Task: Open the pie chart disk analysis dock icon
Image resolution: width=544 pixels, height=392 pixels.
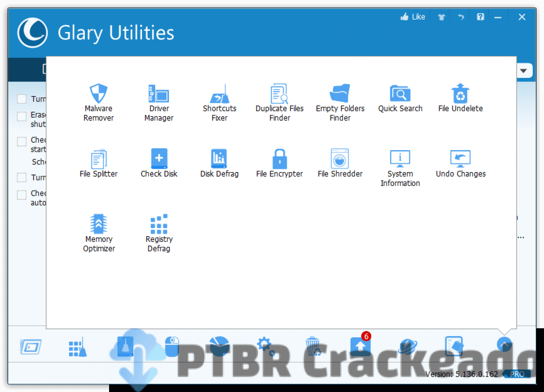Action: pyautogui.click(x=219, y=346)
